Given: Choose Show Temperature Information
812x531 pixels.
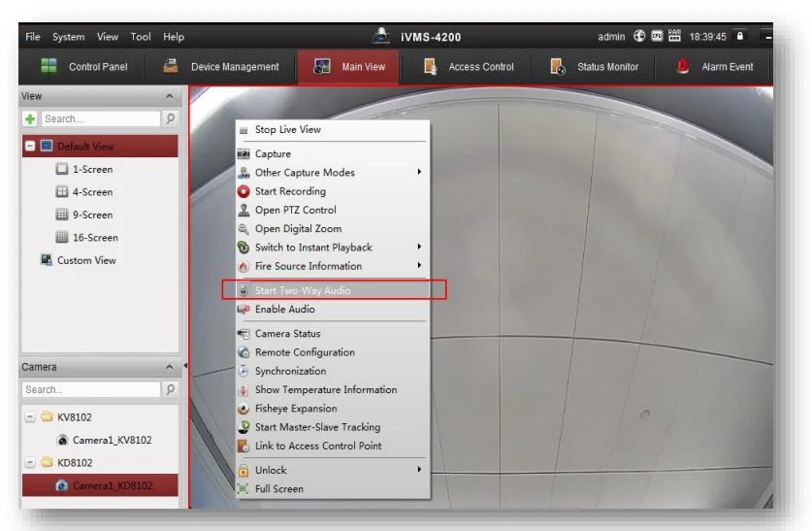Looking at the screenshot, I should pos(333,389).
